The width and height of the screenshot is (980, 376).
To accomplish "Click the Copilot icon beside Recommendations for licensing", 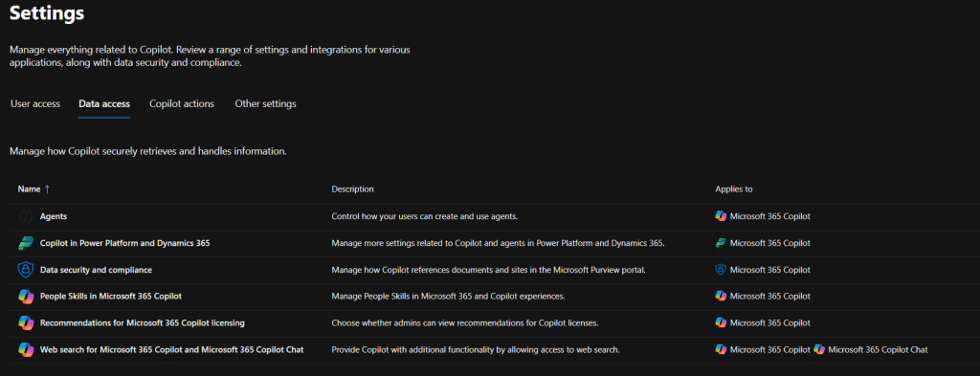I will pyautogui.click(x=26, y=323).
